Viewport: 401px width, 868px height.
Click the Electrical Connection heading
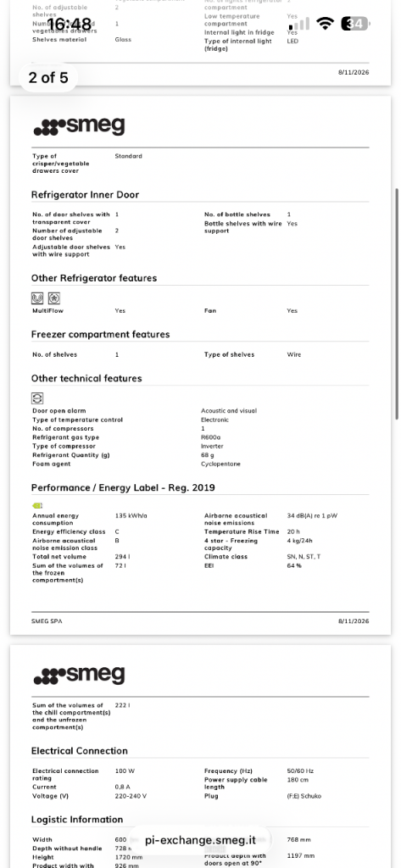[x=79, y=751]
